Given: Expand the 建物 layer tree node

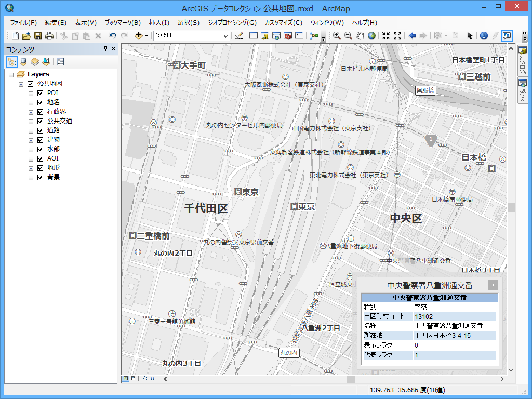Looking at the screenshot, I should (x=31, y=140).
